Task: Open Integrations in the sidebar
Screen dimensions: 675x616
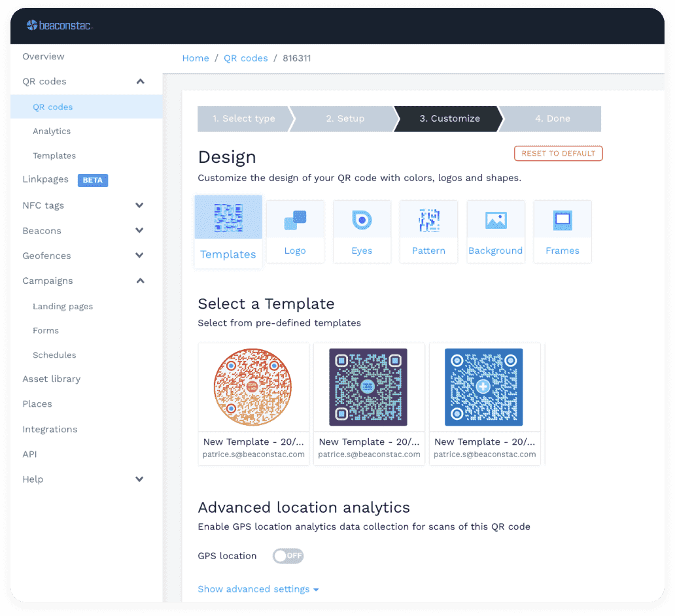Action: [50, 429]
